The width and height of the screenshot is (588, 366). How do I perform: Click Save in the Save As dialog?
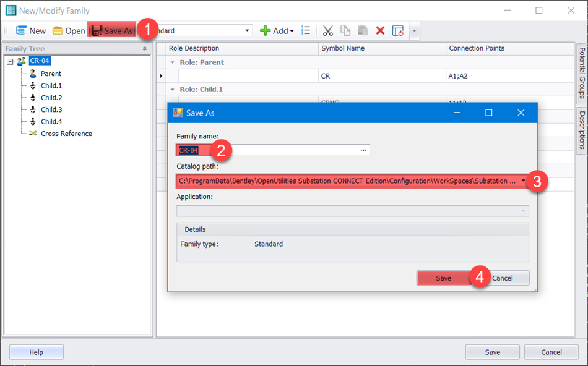(x=443, y=278)
